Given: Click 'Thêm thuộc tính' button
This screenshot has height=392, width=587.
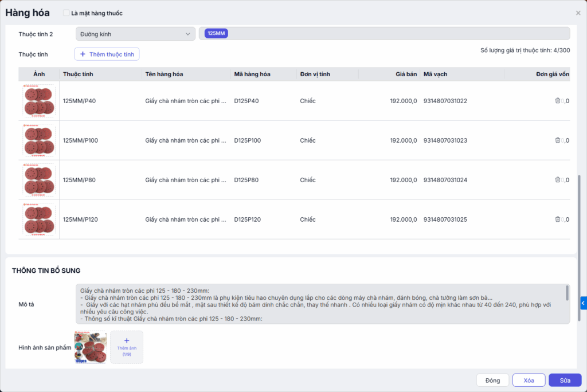Looking at the screenshot, I should [x=107, y=54].
